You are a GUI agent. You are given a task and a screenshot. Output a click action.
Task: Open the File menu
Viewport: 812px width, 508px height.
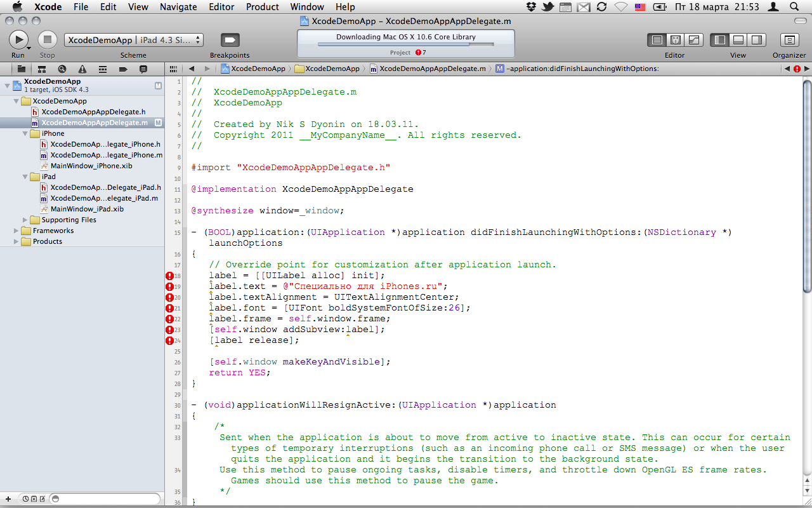click(x=81, y=7)
